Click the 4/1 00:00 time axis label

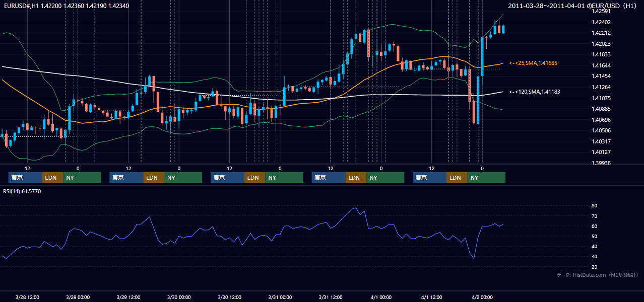point(381,297)
